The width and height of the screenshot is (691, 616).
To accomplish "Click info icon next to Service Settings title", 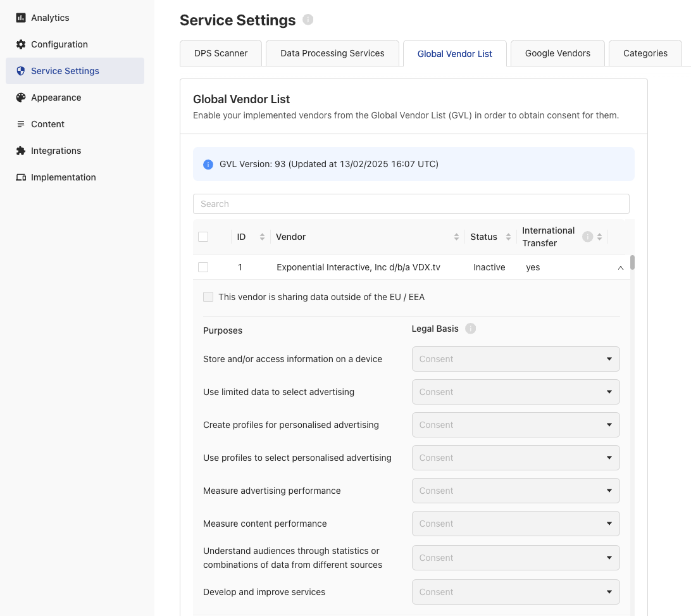I will pyautogui.click(x=308, y=20).
